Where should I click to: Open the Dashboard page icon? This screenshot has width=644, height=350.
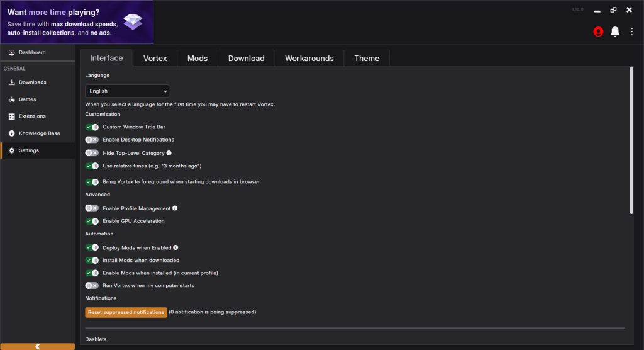coord(11,53)
